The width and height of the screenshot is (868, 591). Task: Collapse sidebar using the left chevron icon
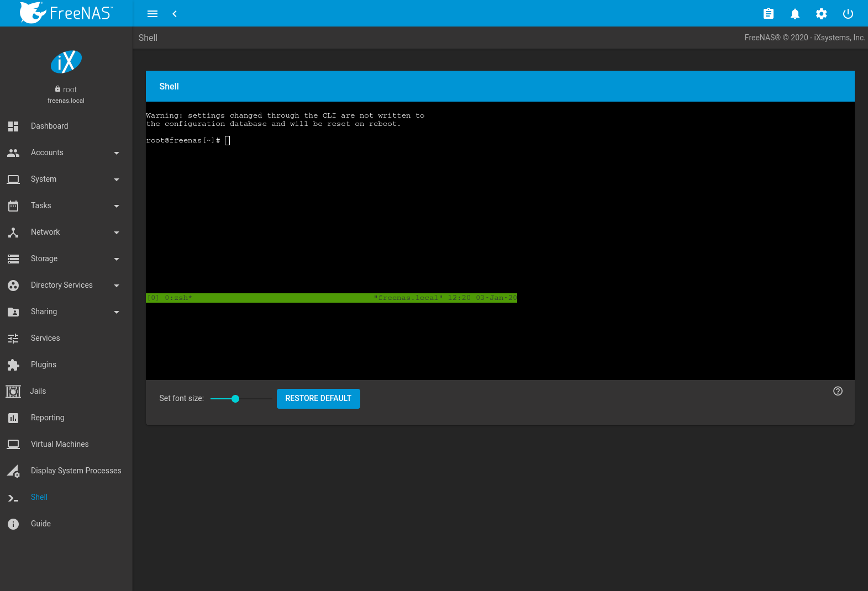[175, 14]
